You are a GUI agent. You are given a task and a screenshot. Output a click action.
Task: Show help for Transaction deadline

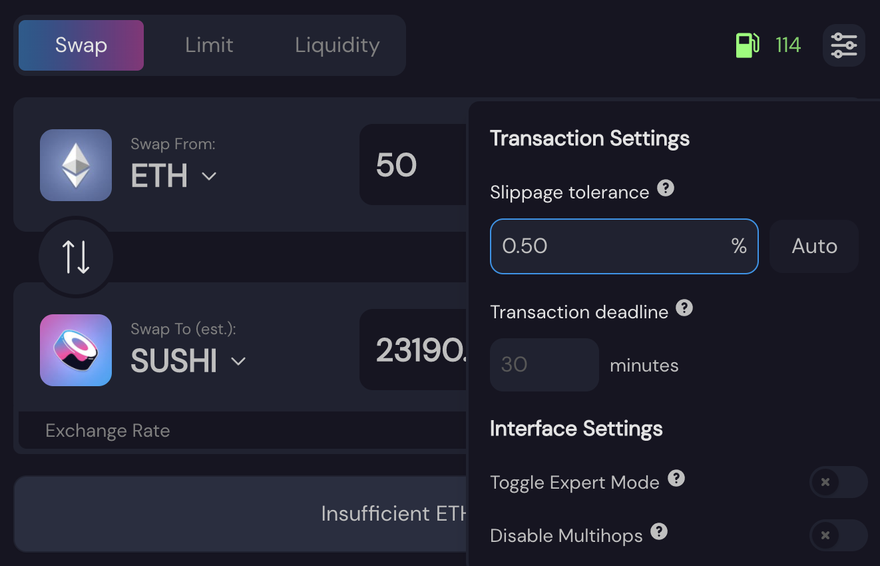pyautogui.click(x=684, y=307)
